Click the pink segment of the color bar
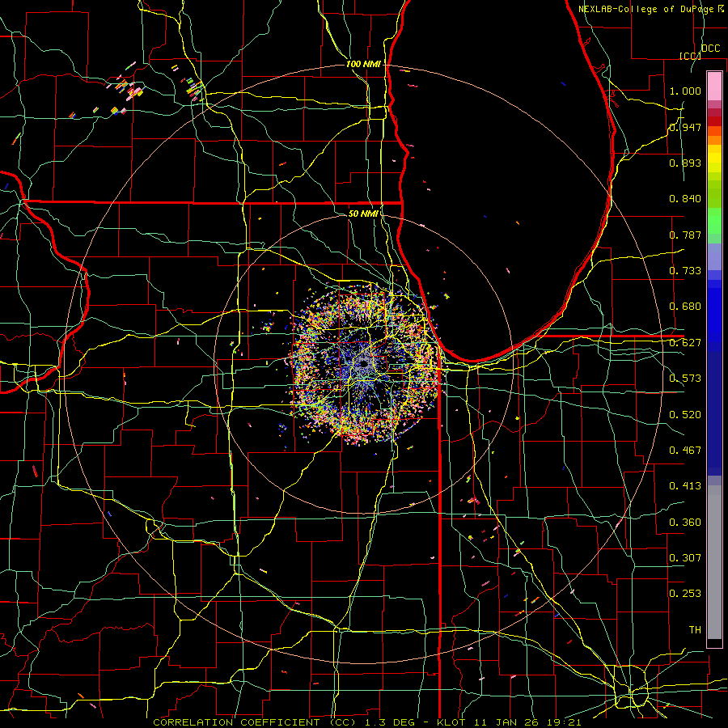The height and width of the screenshot is (728, 728). coord(714,86)
